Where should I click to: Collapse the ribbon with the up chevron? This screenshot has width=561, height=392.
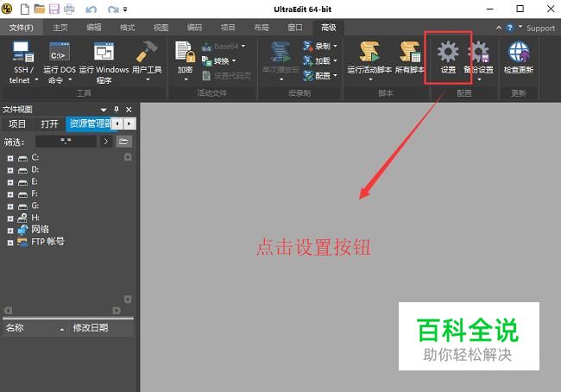(x=499, y=28)
